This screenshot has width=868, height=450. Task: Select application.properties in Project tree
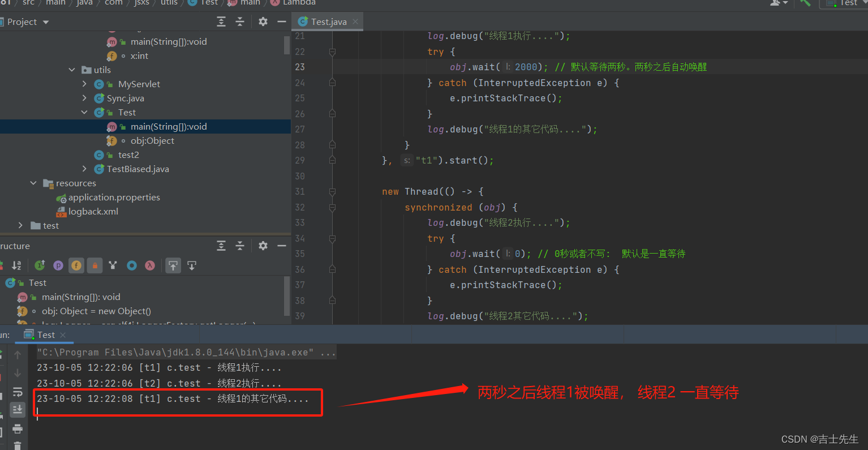pos(114,198)
